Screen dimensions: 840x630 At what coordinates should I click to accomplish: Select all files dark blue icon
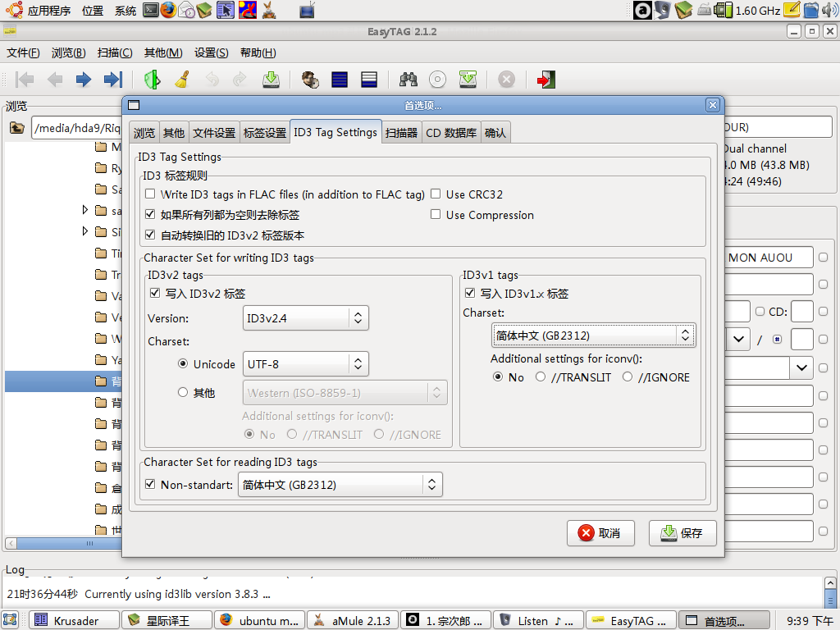click(x=340, y=80)
